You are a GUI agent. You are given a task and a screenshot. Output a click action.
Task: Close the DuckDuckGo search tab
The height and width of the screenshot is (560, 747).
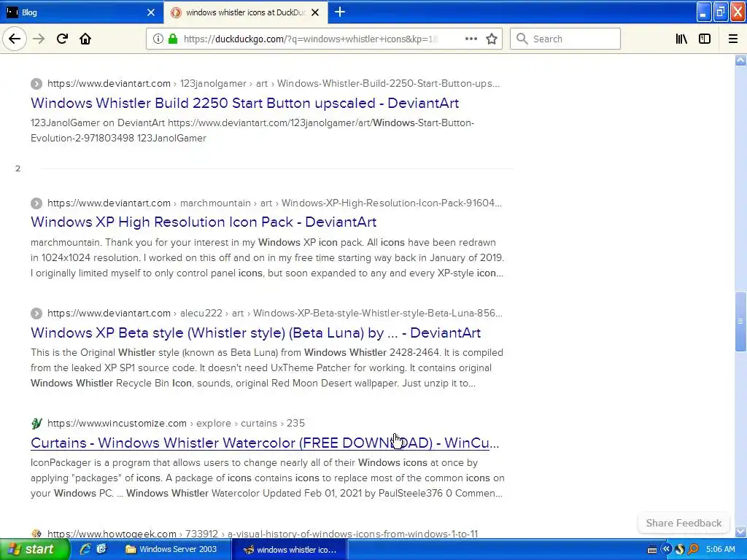tap(315, 12)
